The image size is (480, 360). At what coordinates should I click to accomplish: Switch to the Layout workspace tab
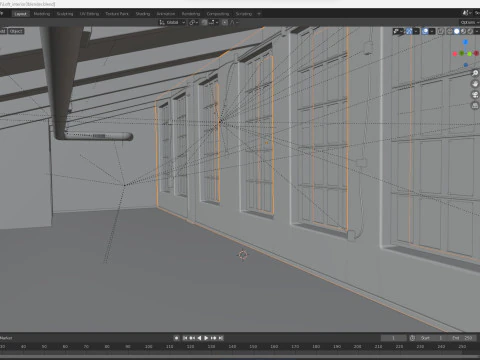pyautogui.click(x=21, y=14)
